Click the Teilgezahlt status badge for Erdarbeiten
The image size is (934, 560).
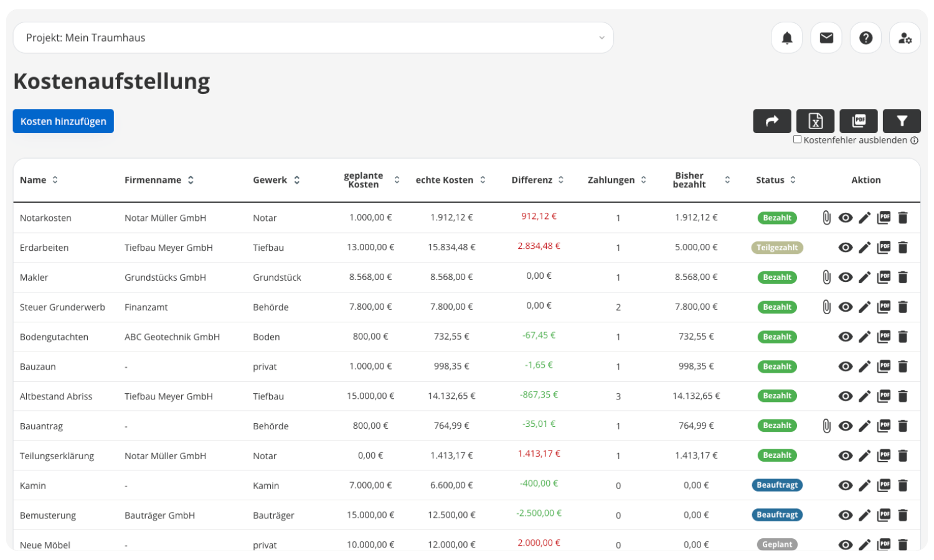[x=777, y=248]
